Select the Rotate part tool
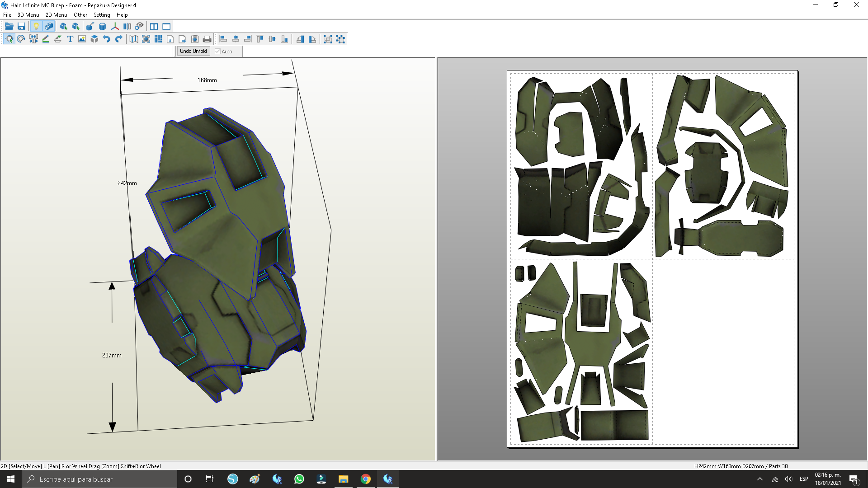 tap(21, 39)
